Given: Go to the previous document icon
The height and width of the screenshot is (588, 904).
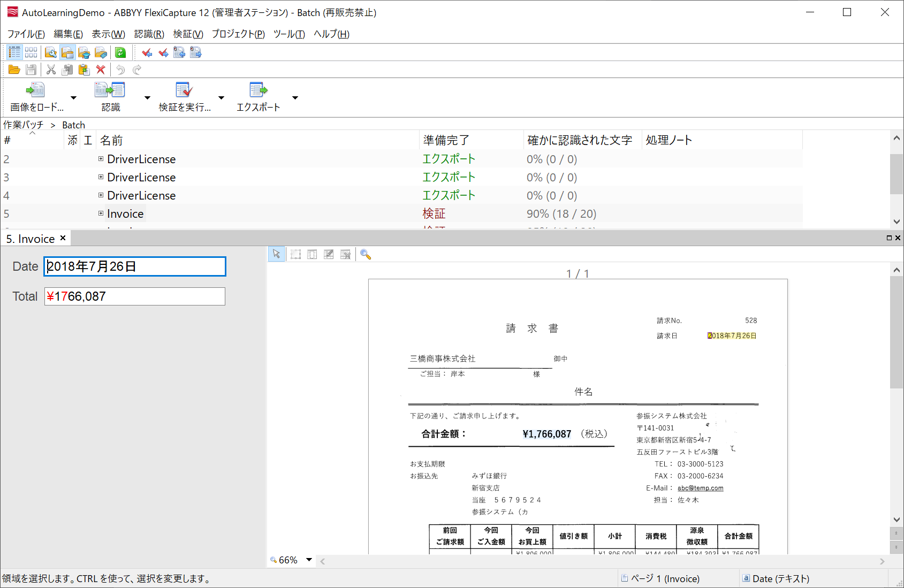Looking at the screenshot, I should coord(179,52).
